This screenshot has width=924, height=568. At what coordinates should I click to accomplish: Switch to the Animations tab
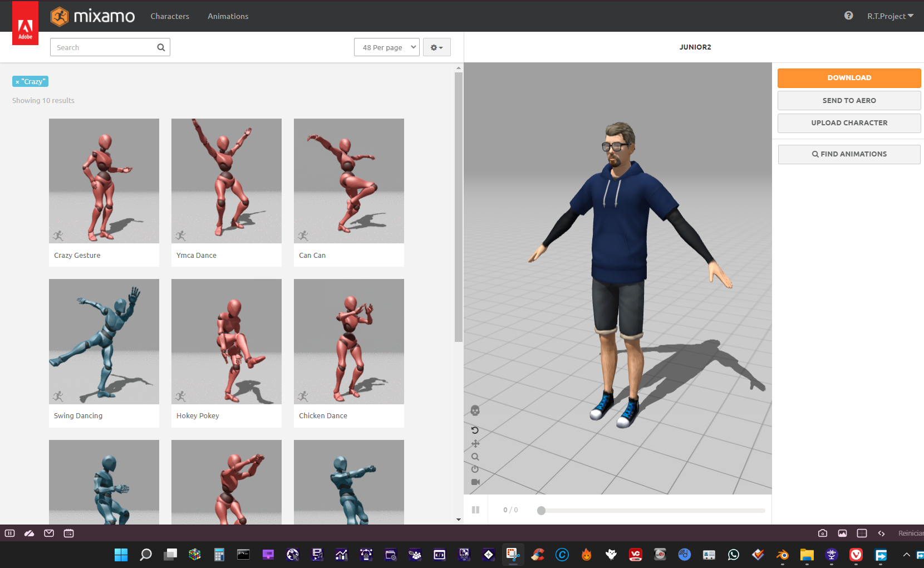[228, 16]
